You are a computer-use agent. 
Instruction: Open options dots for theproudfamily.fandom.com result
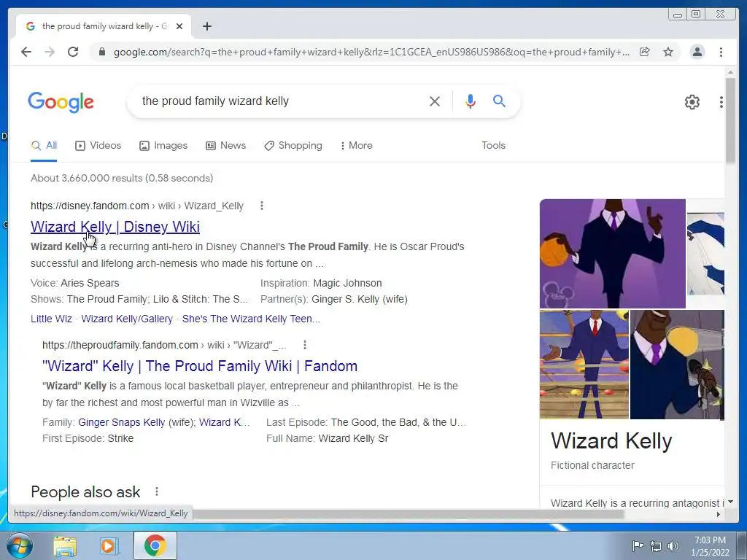click(x=305, y=345)
